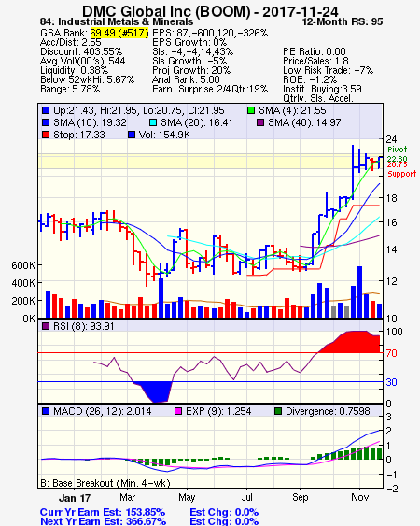Image resolution: width=420 pixels, height=526 pixels.
Task: Click the 600K volume axis label
Action: click(23, 265)
